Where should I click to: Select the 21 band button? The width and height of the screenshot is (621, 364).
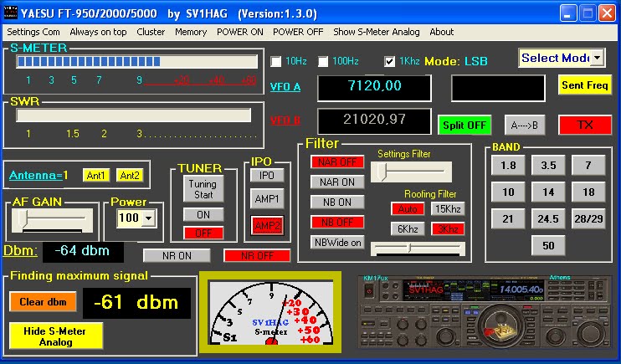pyautogui.click(x=508, y=218)
